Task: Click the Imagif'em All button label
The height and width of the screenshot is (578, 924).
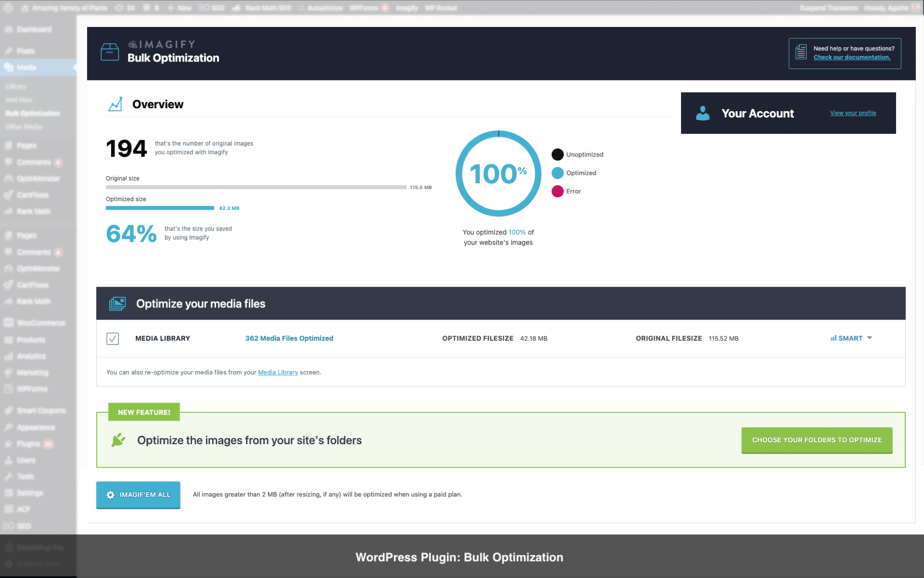Action: [145, 495]
